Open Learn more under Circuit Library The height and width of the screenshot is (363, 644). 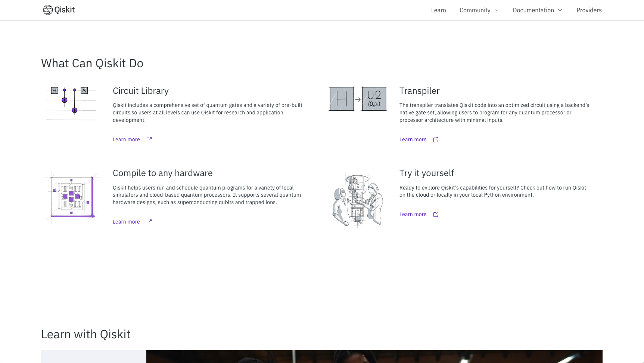click(x=126, y=139)
